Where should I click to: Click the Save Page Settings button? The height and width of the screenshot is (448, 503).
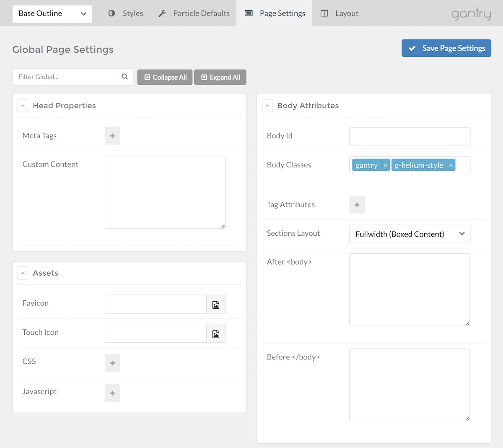(446, 48)
